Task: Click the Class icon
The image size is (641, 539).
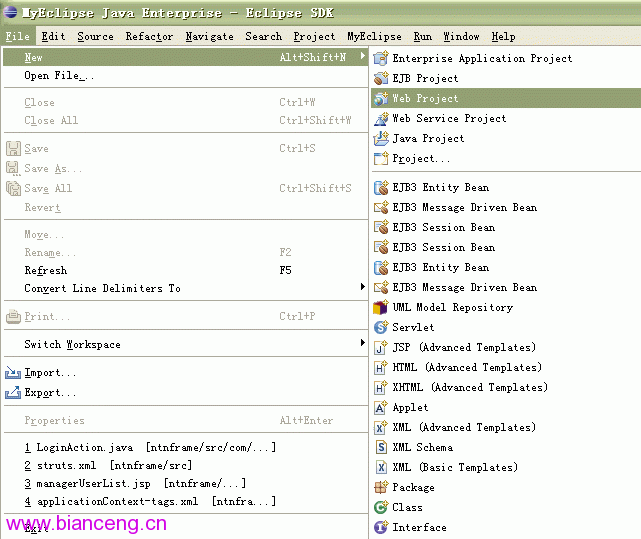Action: tap(381, 508)
